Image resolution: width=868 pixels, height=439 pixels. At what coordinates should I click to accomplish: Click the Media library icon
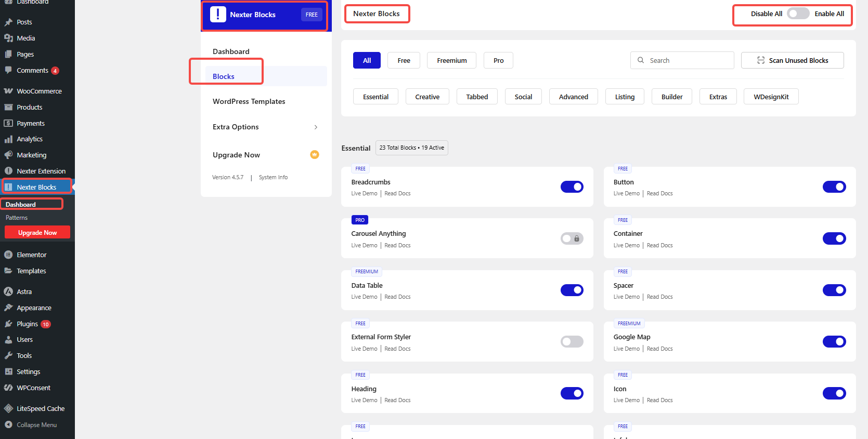coord(8,38)
